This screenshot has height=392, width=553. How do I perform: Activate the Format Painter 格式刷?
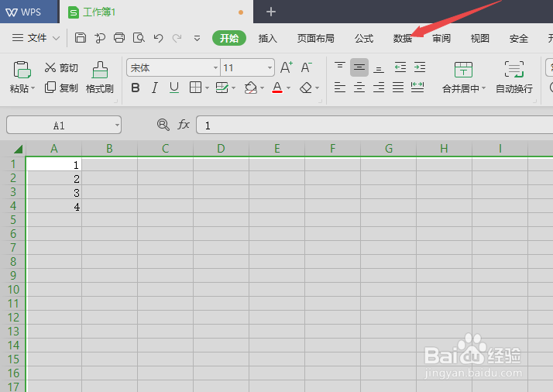tap(100, 77)
